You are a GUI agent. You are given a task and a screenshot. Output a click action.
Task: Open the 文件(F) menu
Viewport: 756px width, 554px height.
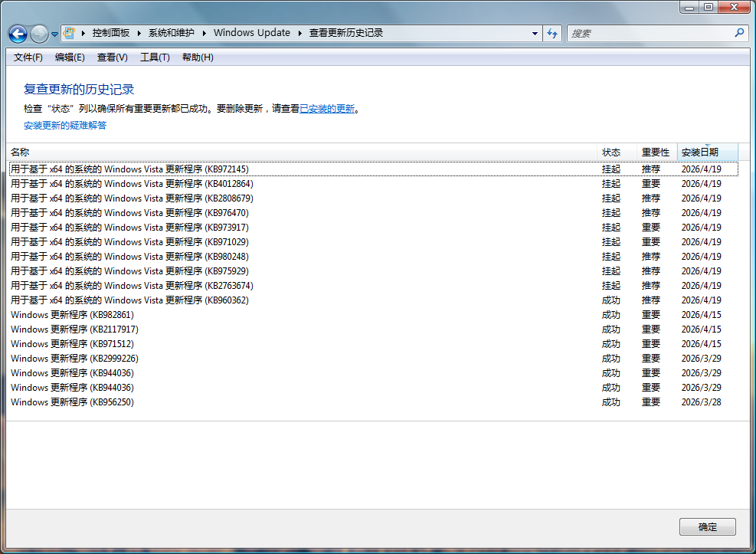point(28,57)
